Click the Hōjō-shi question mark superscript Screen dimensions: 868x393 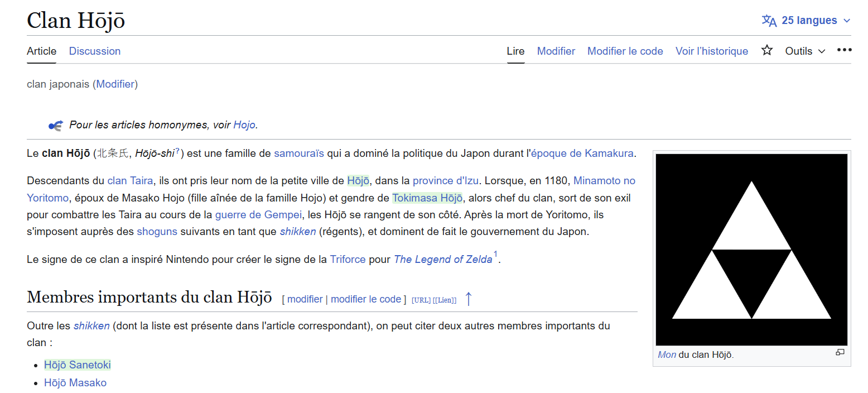177,150
